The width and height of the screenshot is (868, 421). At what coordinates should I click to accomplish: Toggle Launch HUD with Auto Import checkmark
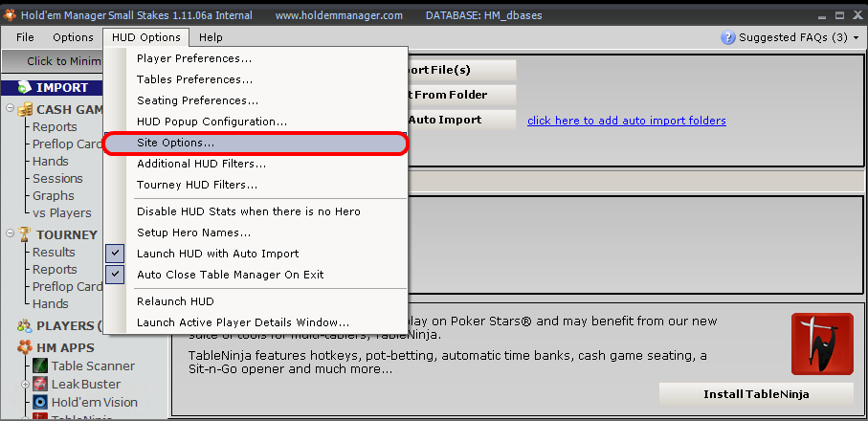115,254
